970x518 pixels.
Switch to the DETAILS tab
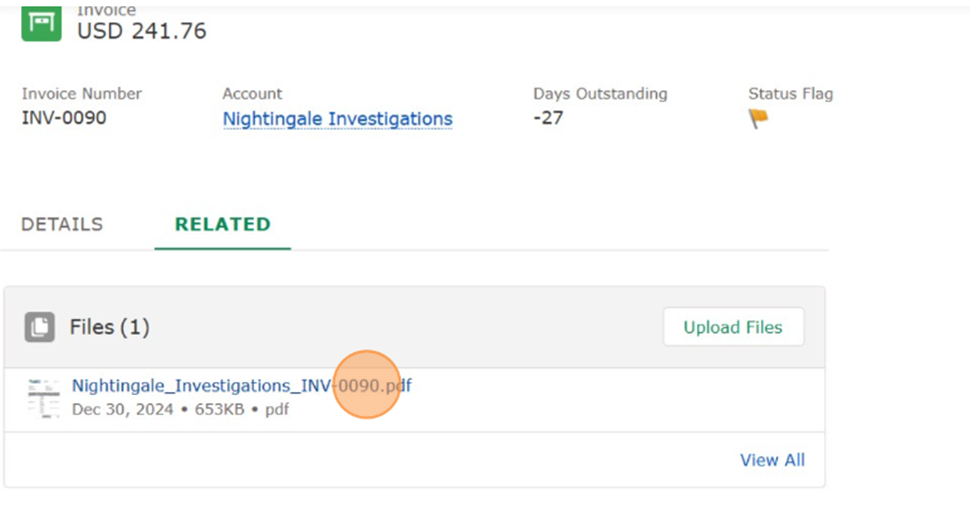point(62,224)
